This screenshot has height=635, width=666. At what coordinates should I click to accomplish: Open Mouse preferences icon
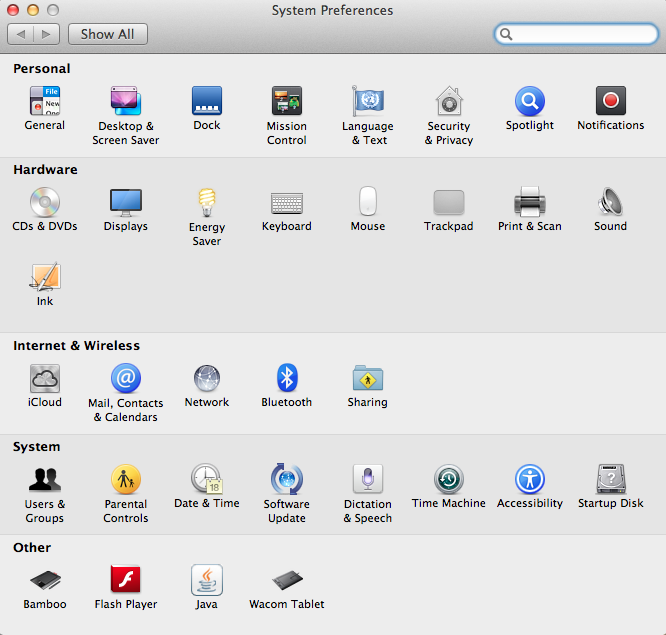point(368,201)
